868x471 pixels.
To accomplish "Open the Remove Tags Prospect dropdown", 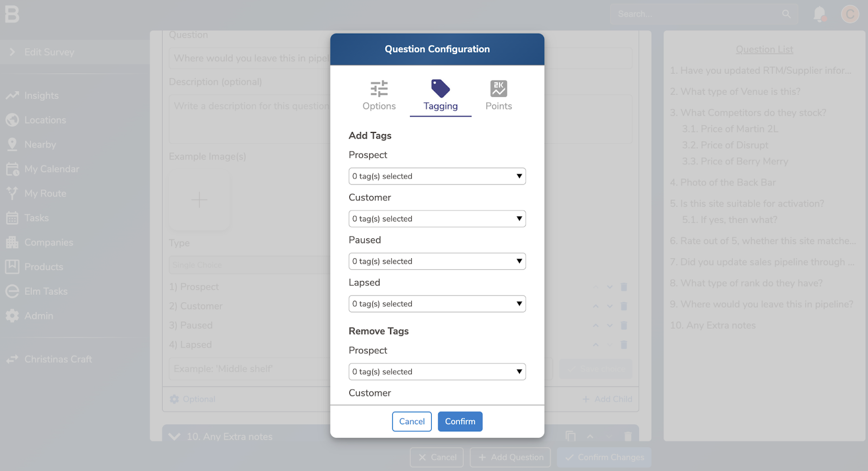I will (x=437, y=372).
